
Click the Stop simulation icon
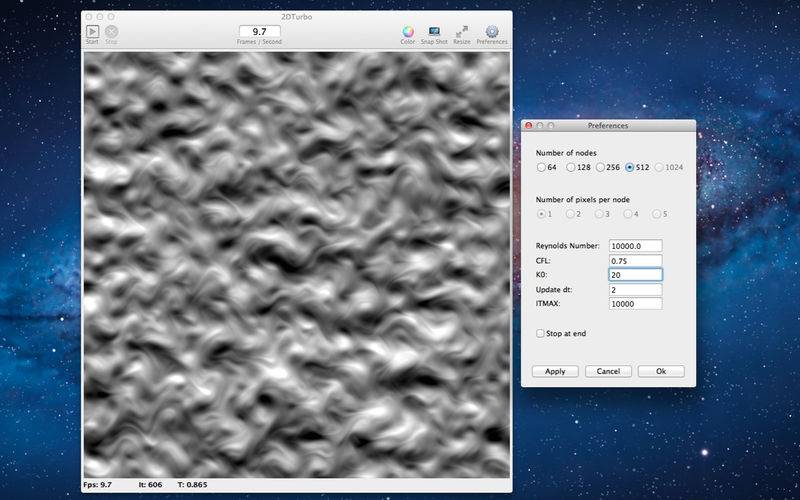point(111,32)
